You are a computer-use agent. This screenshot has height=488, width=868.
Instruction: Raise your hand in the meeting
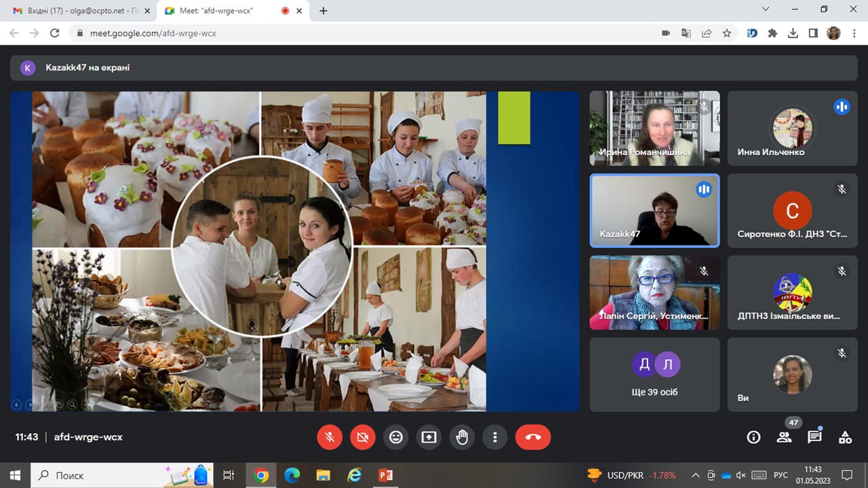(462, 437)
